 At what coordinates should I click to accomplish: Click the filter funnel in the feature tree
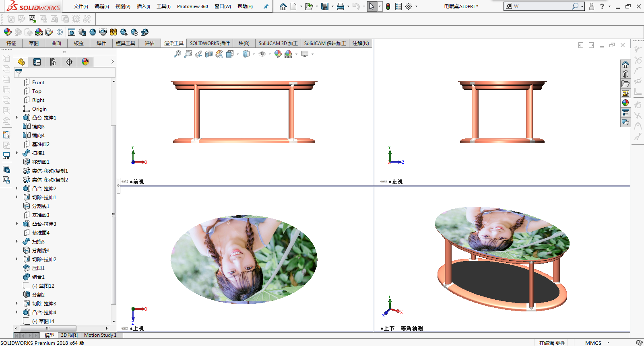tap(19, 73)
